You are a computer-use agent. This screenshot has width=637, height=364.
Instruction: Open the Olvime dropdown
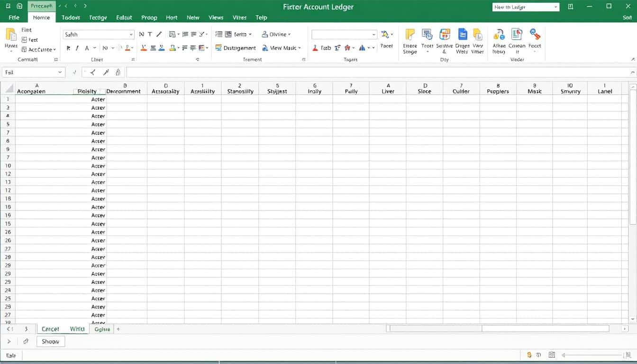coord(276,34)
